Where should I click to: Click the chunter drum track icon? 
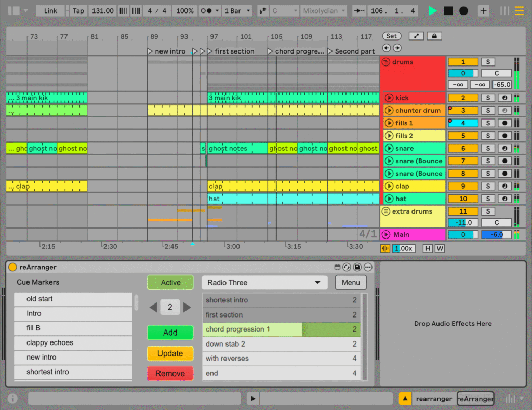tap(389, 110)
